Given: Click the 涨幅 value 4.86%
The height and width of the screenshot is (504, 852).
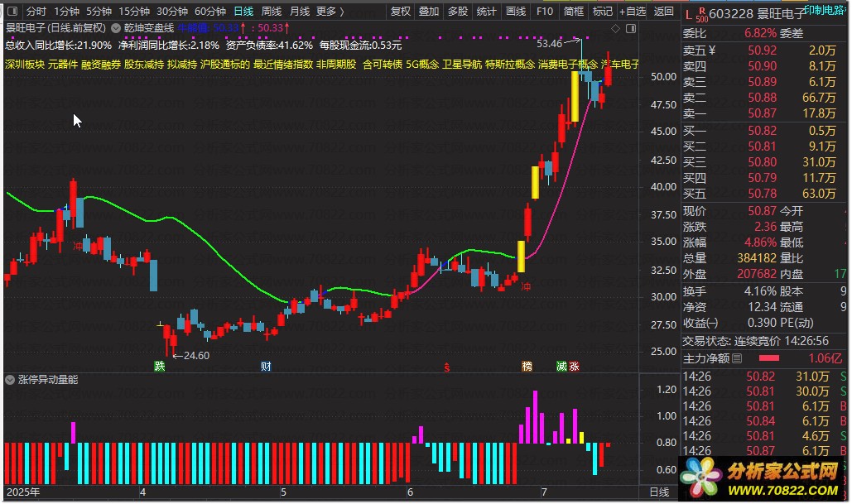Looking at the screenshot, I should click(760, 242).
